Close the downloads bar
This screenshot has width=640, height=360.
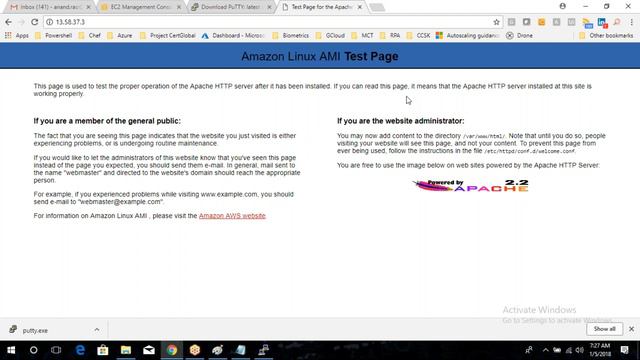(x=631, y=329)
